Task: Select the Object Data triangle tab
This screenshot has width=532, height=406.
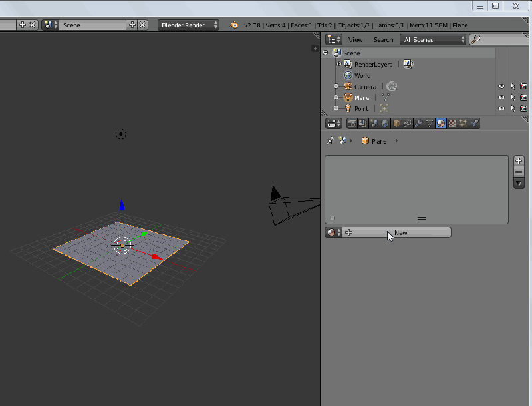Action: coord(428,123)
